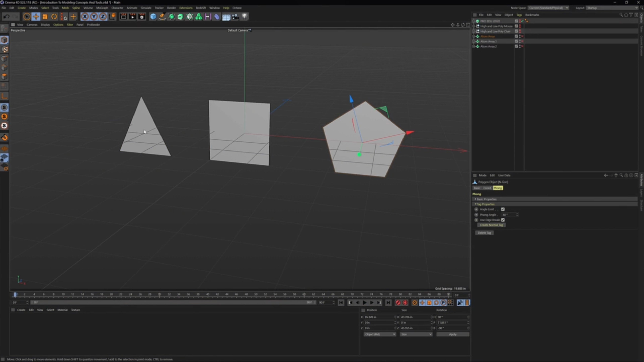Image resolution: width=644 pixels, height=362 pixels.
Task: Toggle Use Edge Breaks checkbox
Action: click(x=503, y=220)
